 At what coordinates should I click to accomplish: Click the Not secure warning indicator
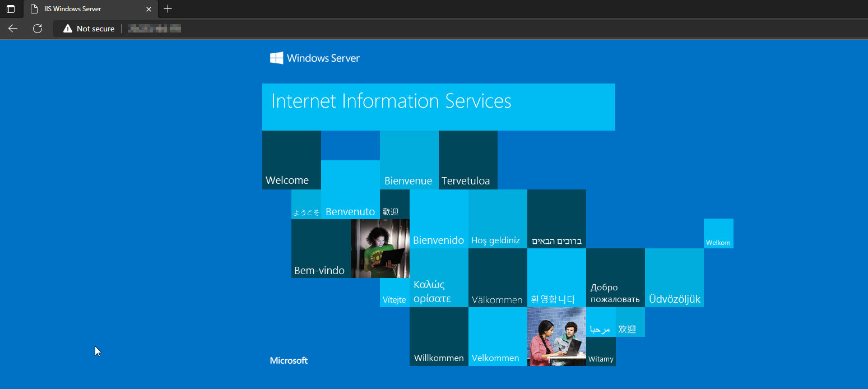coord(89,29)
